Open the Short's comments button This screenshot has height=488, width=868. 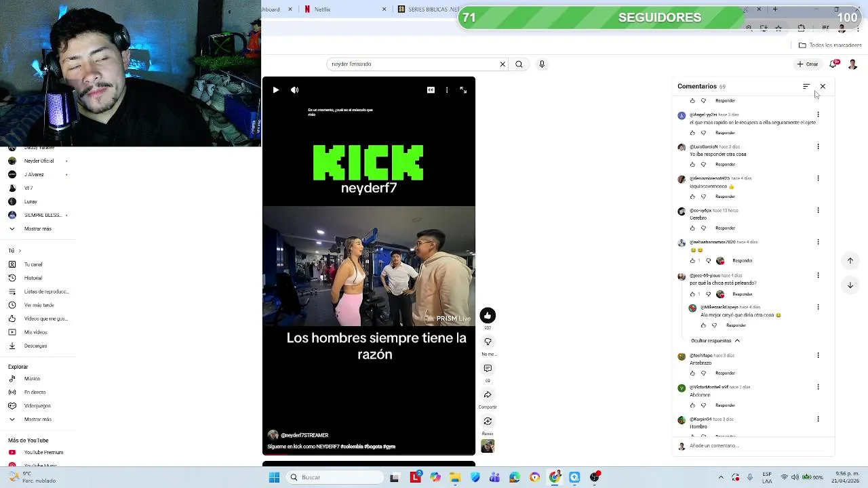coord(488,368)
